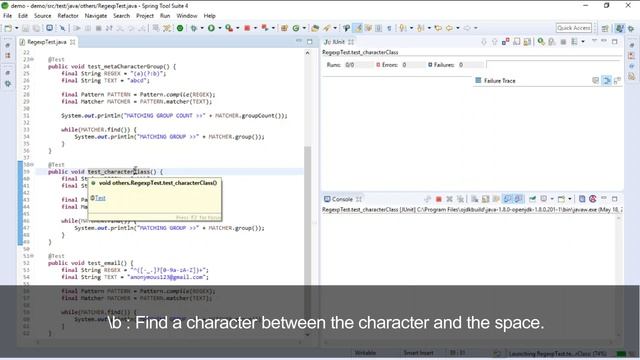Select the Console view tab
The height and width of the screenshot is (360, 640).
pyautogui.click(x=342, y=199)
